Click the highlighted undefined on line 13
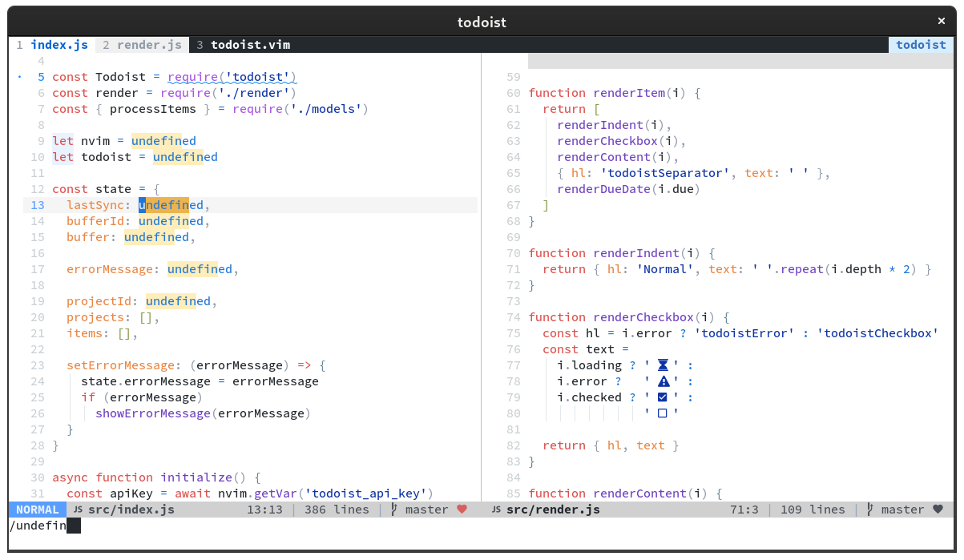964x560 pixels. [171, 205]
